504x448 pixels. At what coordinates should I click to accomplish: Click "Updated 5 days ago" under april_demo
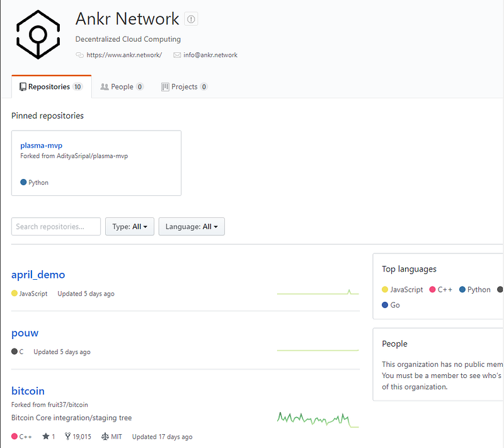[x=86, y=294]
